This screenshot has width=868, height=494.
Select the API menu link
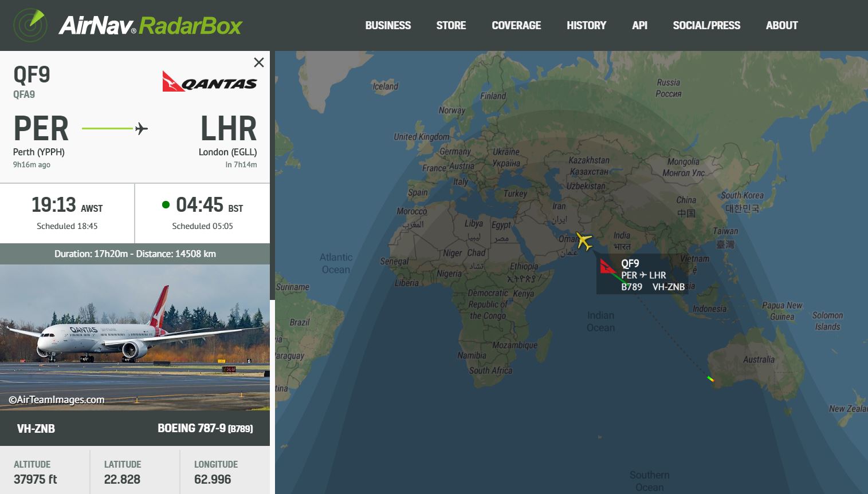pos(639,25)
